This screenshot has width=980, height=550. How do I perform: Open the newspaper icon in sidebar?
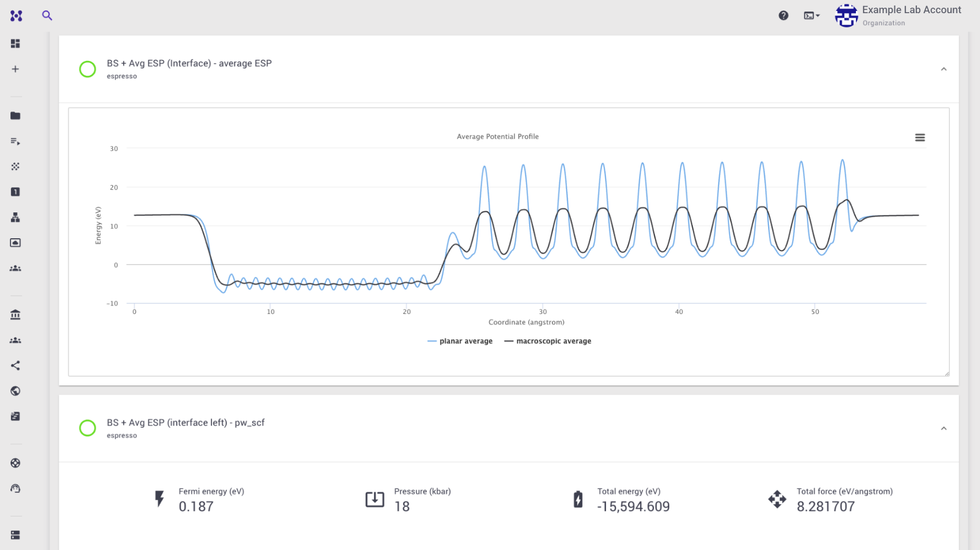[x=15, y=416]
